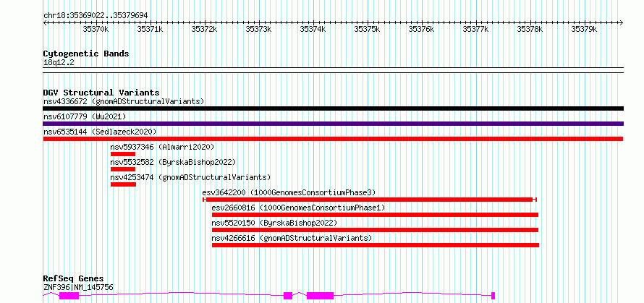Click the DGV Structural Variants track title
This screenshot has height=303, width=644.
pos(101,93)
